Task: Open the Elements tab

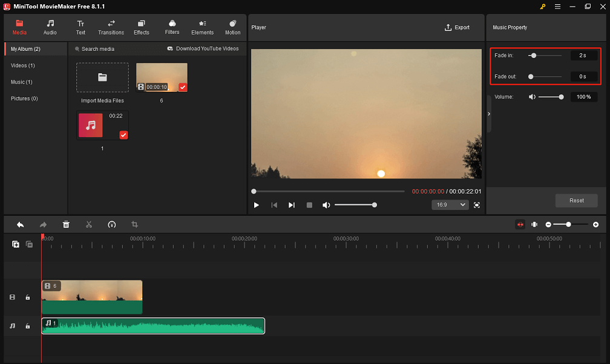Action: 202,28
